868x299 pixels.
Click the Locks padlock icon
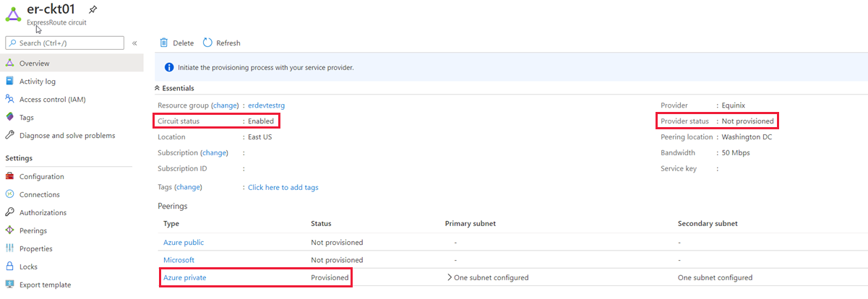(x=10, y=266)
